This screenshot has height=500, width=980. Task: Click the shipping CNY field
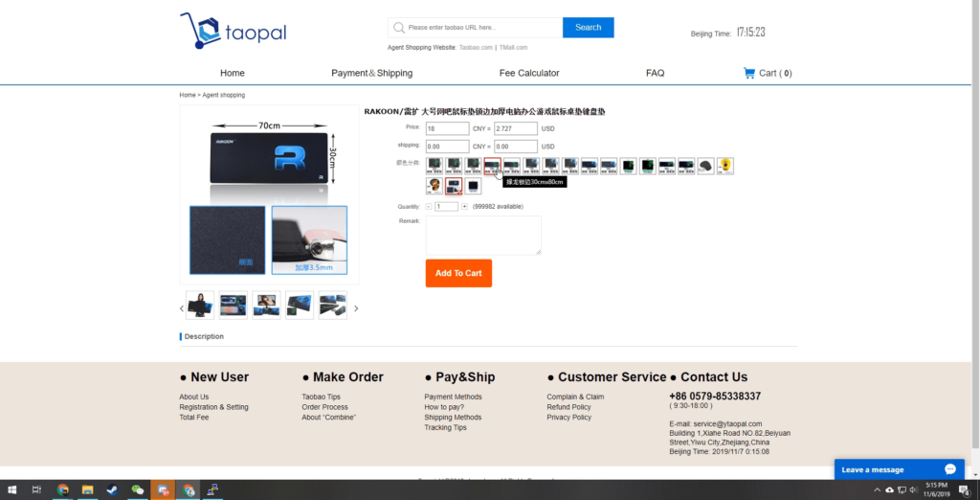(x=448, y=147)
